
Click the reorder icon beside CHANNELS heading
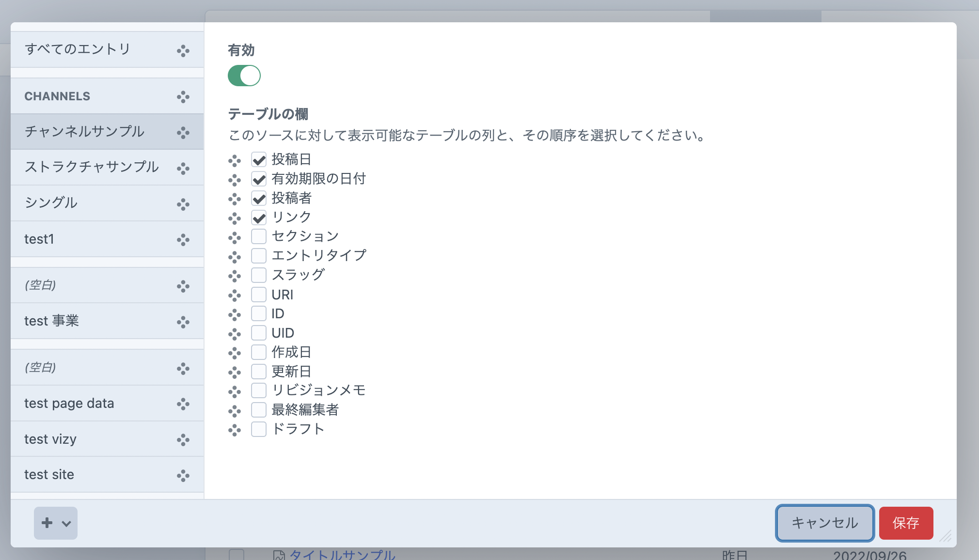(183, 96)
